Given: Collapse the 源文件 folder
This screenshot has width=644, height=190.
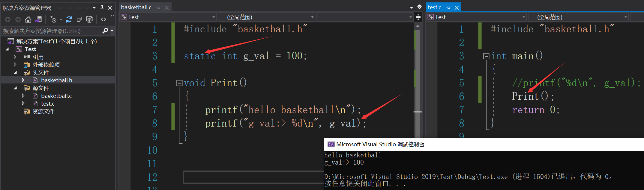Looking at the screenshot, I should (15, 88).
